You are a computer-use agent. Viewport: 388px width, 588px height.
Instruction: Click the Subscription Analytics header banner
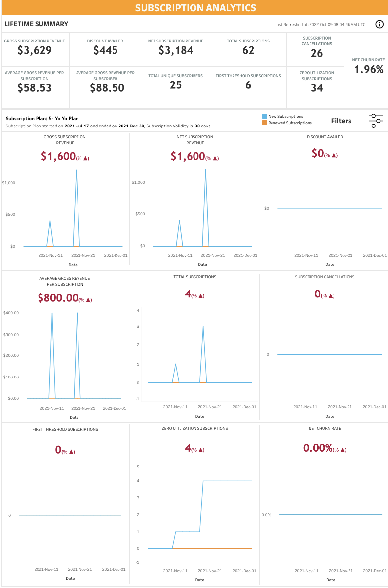195,8
